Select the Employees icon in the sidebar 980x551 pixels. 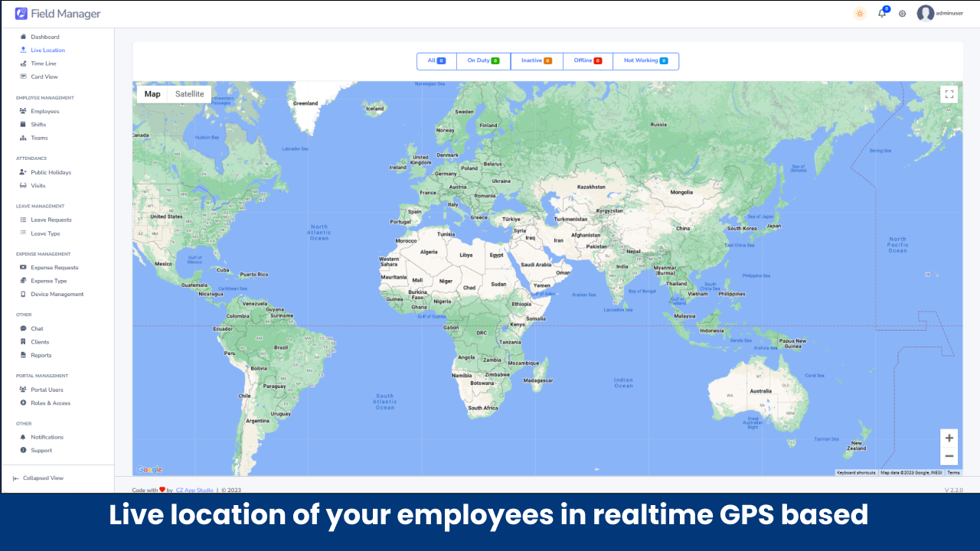point(24,111)
